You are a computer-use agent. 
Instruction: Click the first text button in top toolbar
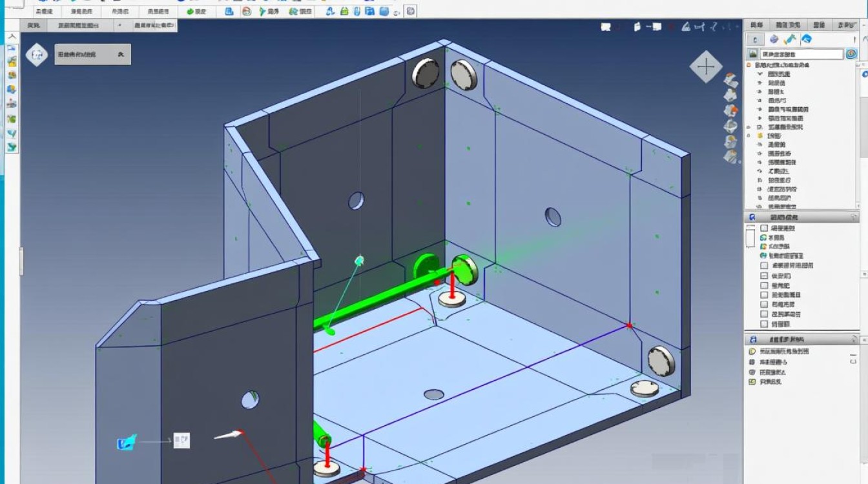coord(45,12)
